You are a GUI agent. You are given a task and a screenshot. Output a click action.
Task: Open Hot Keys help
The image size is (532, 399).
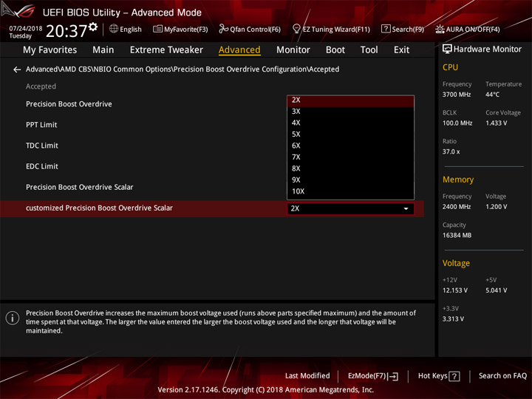439,376
